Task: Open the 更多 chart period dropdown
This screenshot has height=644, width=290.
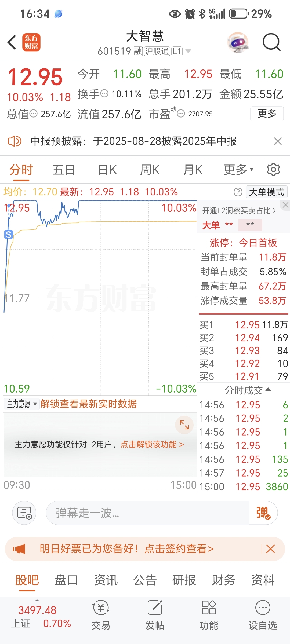Action: [239, 170]
